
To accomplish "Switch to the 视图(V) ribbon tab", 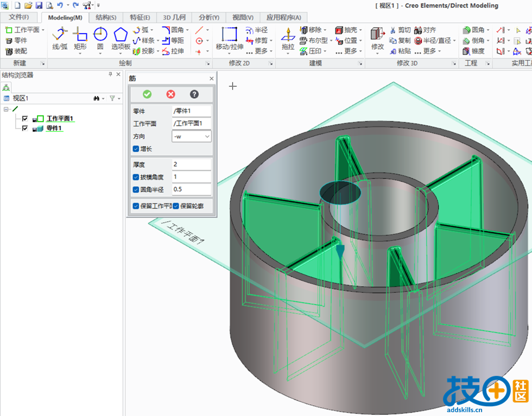I will [x=243, y=17].
